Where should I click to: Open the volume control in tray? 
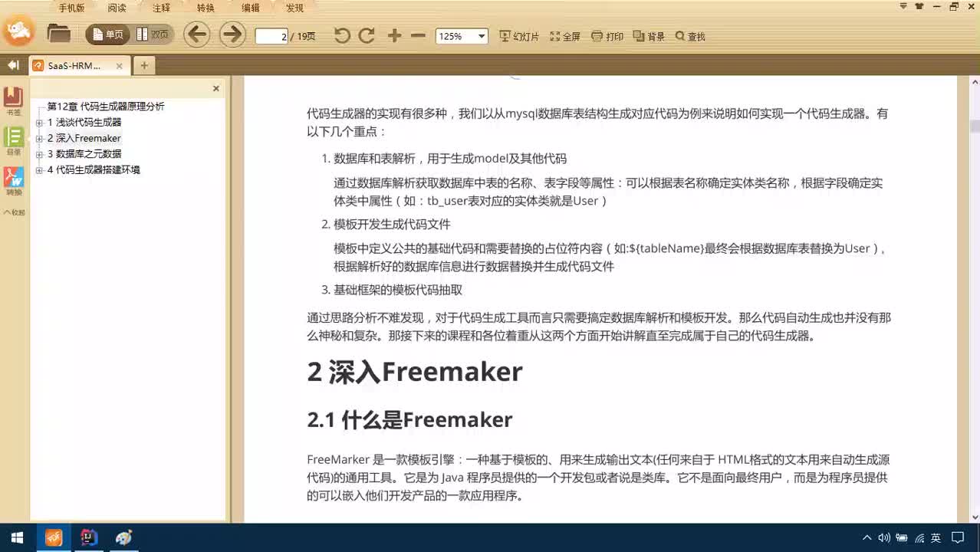click(x=884, y=538)
